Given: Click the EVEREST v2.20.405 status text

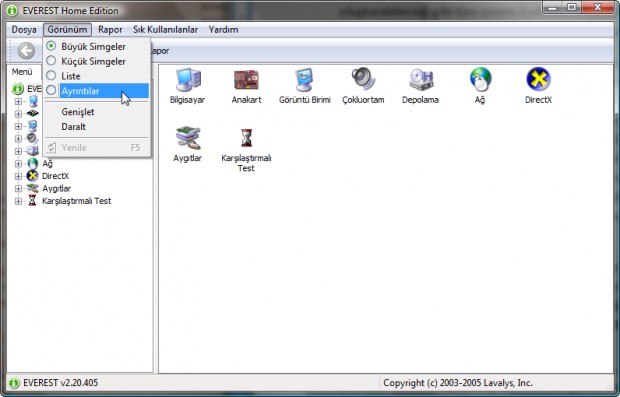Looking at the screenshot, I should (x=60, y=383).
